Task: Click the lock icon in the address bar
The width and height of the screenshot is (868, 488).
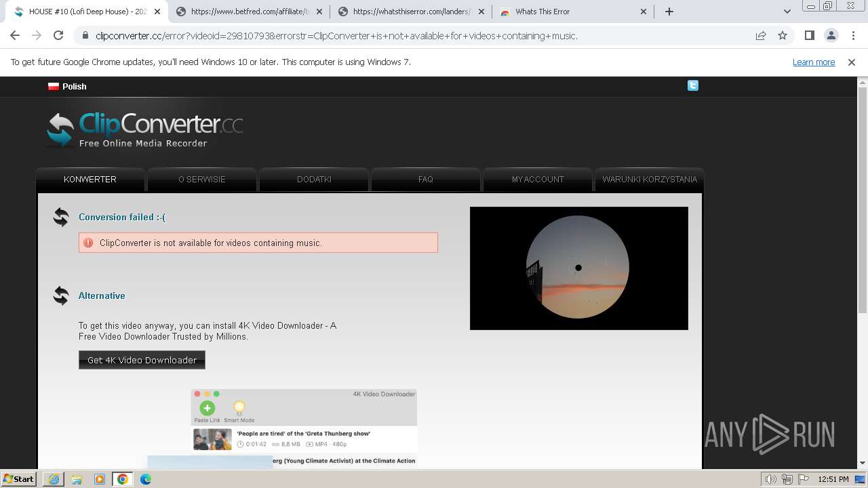Action: pyautogui.click(x=85, y=36)
